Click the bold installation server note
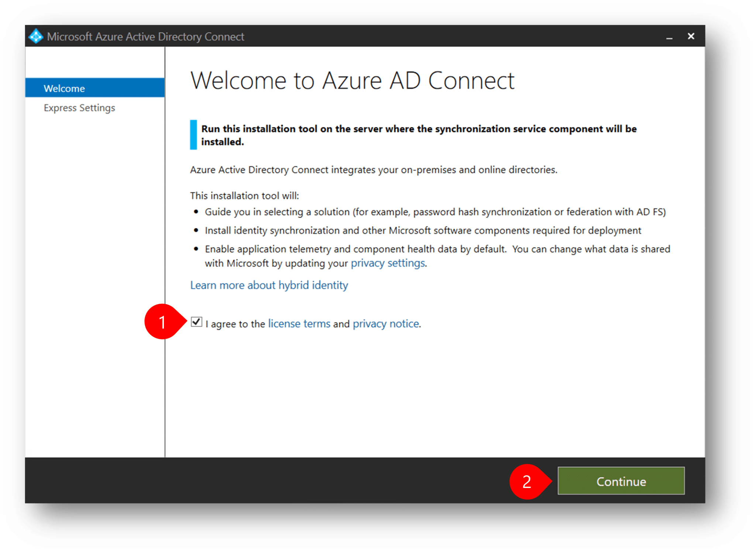 [x=419, y=129]
